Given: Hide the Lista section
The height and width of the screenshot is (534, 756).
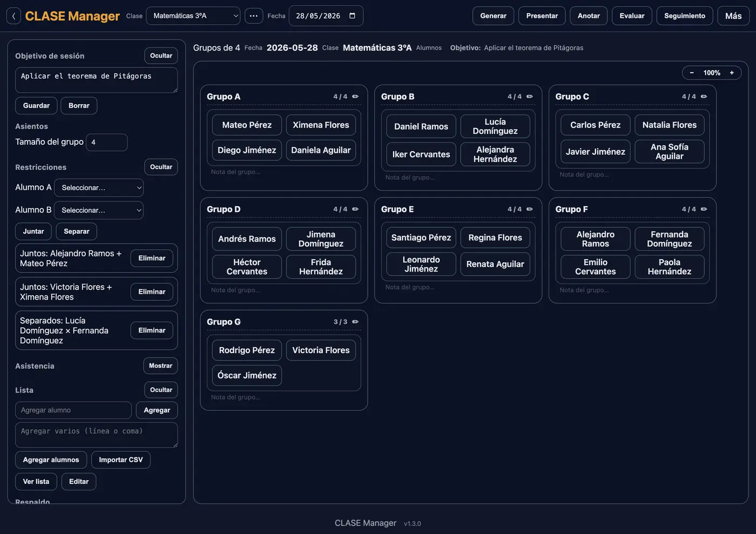Looking at the screenshot, I should [x=161, y=390].
